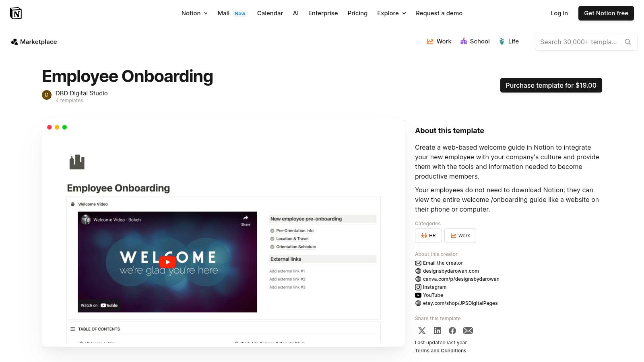Click Add external link #1
The height and width of the screenshot is (362, 644).
point(287,271)
